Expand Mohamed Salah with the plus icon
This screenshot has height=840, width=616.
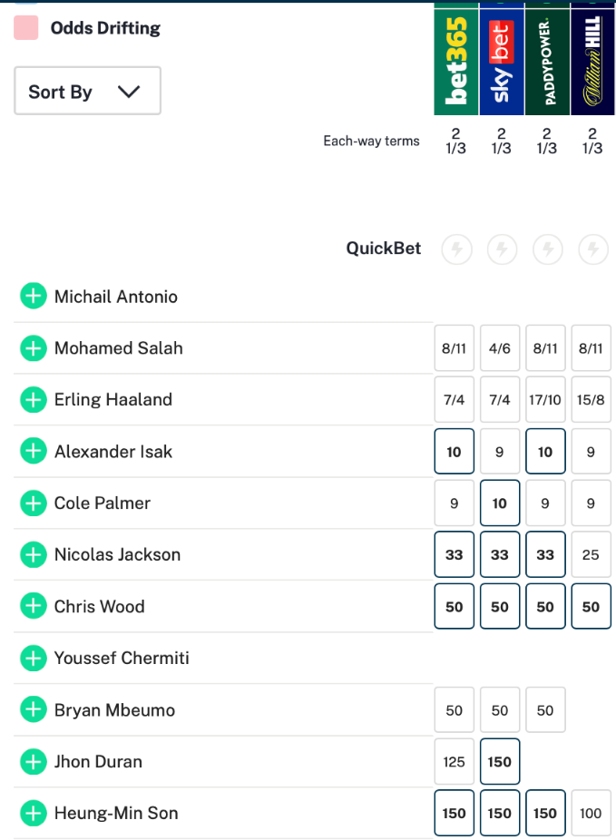(x=34, y=348)
